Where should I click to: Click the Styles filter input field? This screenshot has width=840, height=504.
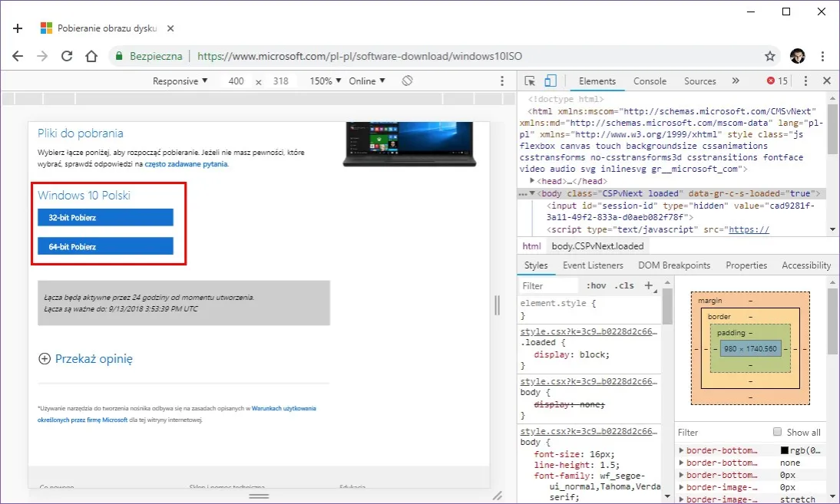(x=547, y=285)
